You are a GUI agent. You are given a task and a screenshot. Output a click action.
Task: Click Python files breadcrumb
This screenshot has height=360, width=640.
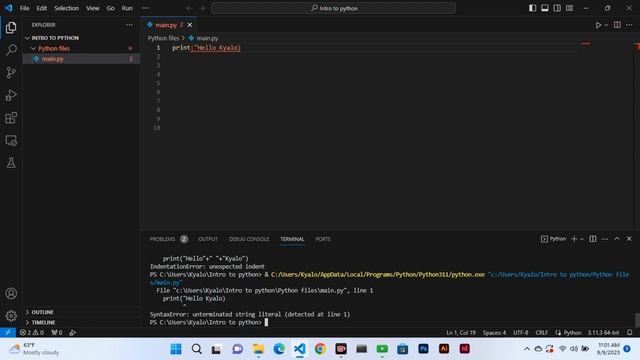click(163, 38)
